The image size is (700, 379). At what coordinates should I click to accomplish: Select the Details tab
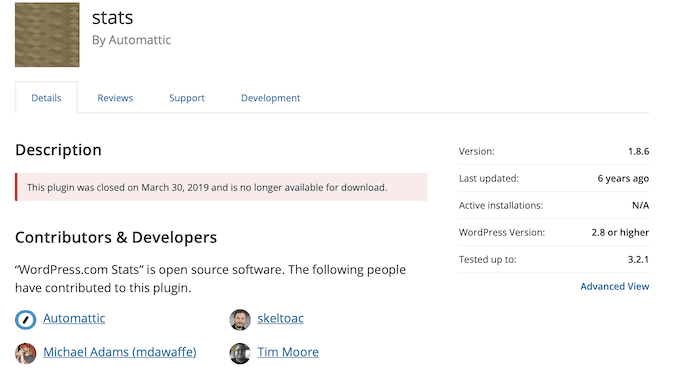pos(46,98)
